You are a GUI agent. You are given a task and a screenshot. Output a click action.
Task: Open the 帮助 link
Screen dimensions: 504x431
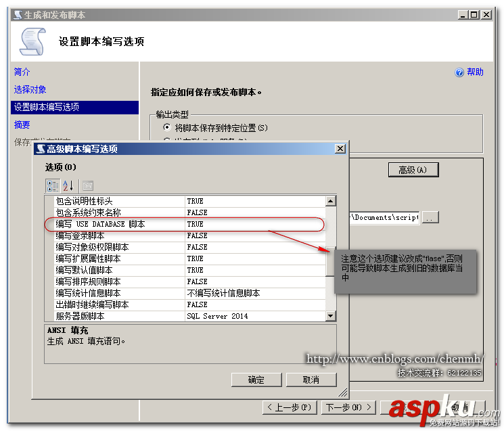coord(475,72)
